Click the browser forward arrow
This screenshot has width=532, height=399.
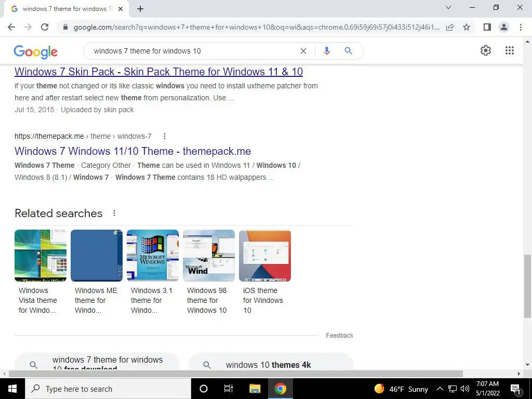pyautogui.click(x=28, y=27)
